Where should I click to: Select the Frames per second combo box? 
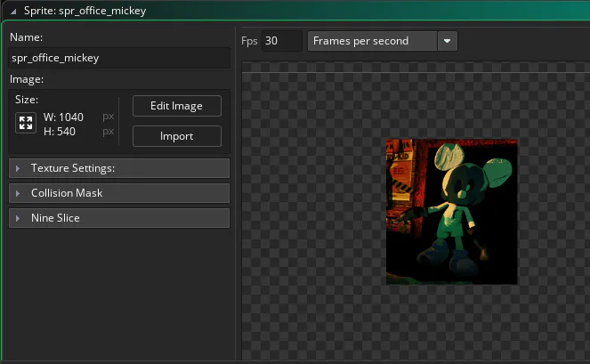(x=383, y=41)
